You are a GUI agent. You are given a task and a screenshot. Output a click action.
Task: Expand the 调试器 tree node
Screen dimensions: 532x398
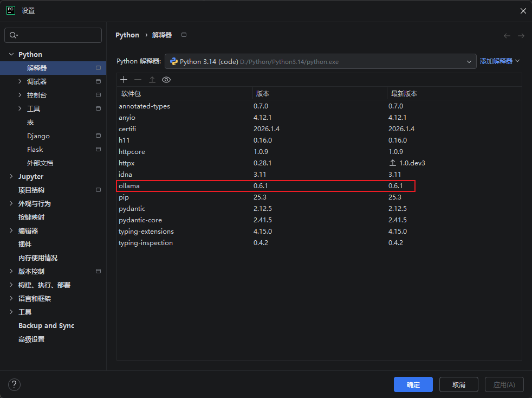(20, 81)
